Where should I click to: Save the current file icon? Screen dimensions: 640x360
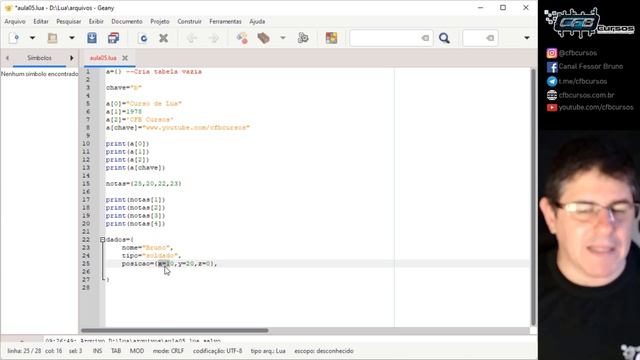[92, 38]
